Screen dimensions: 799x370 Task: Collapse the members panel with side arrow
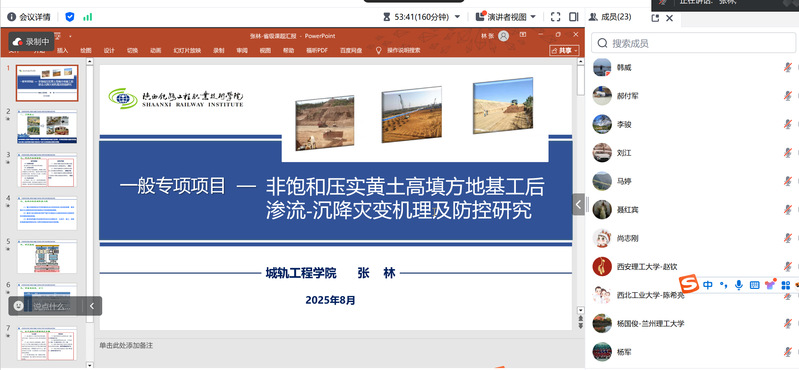578,204
